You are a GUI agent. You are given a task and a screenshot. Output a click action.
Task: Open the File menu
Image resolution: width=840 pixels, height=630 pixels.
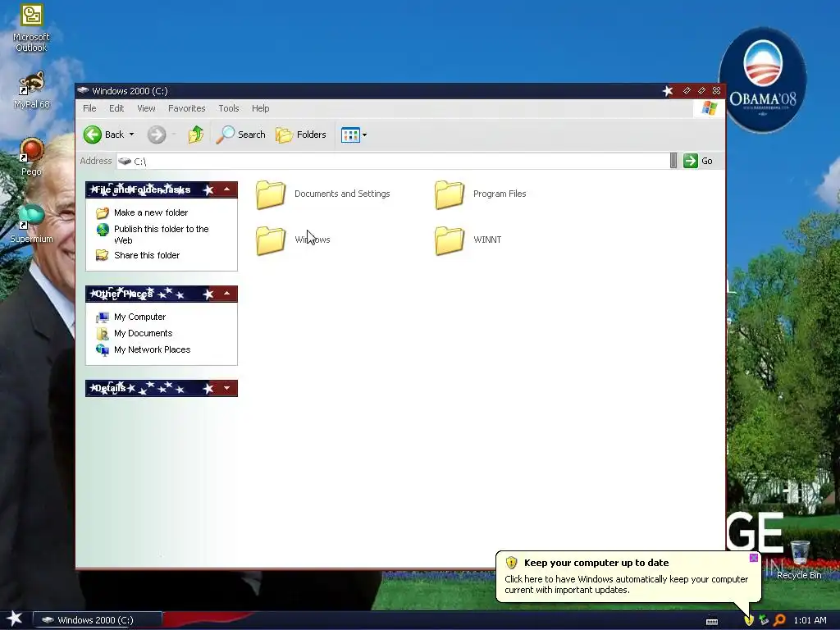point(89,108)
